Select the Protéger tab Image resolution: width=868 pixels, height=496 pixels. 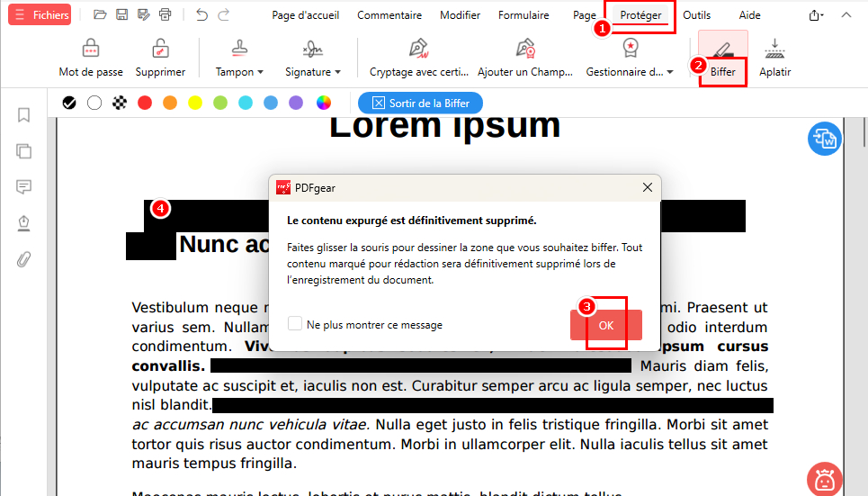point(640,15)
